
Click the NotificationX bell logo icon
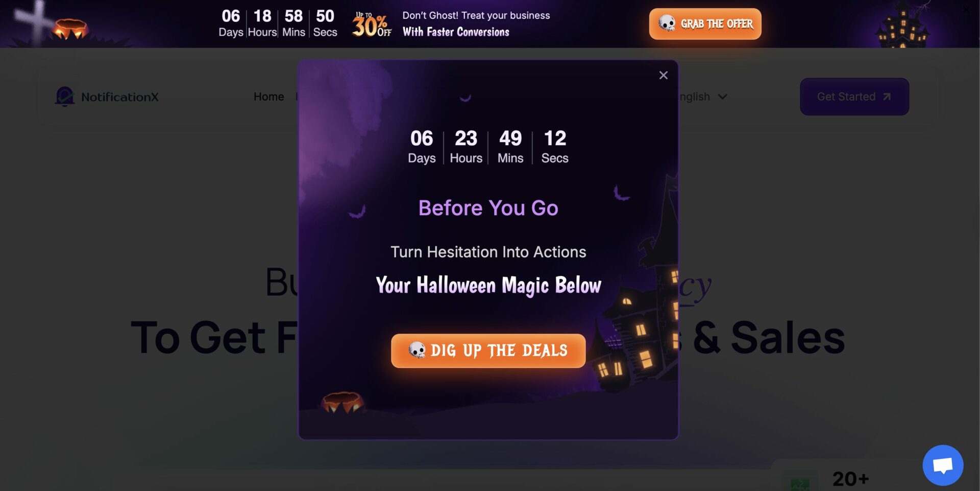(x=65, y=96)
